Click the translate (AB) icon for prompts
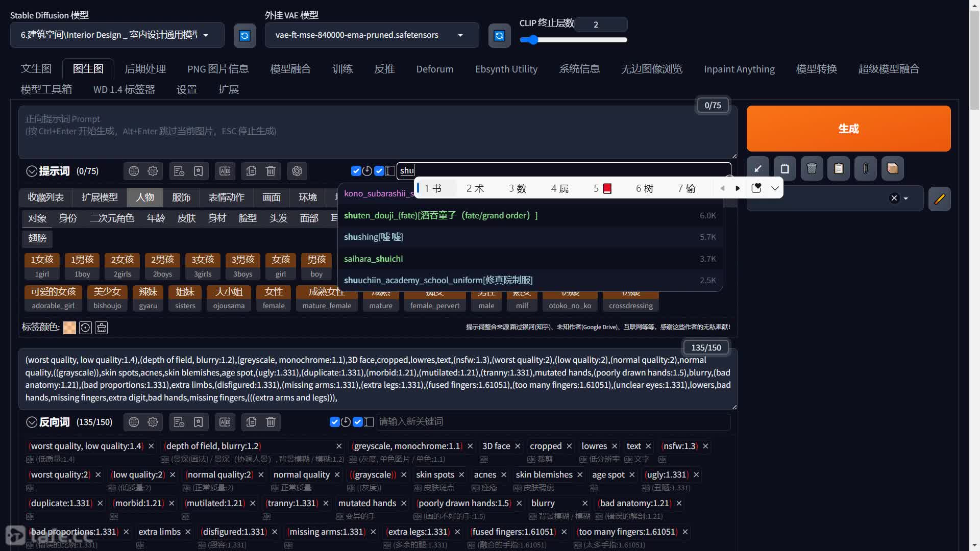 tap(225, 171)
